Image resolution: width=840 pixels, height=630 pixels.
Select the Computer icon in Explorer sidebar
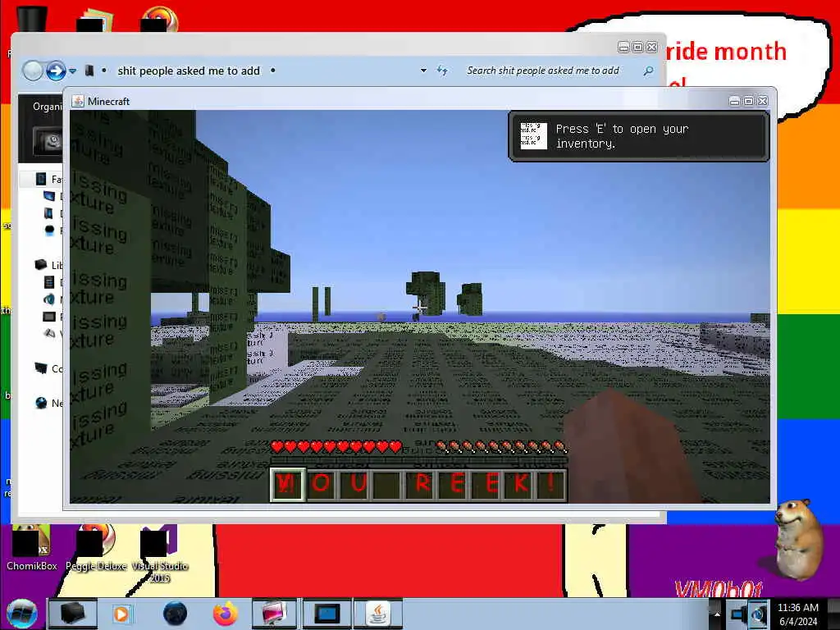(41, 368)
